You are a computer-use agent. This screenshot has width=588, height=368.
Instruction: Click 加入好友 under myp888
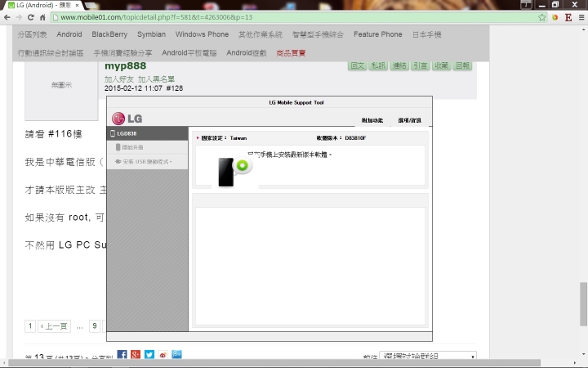(x=119, y=79)
